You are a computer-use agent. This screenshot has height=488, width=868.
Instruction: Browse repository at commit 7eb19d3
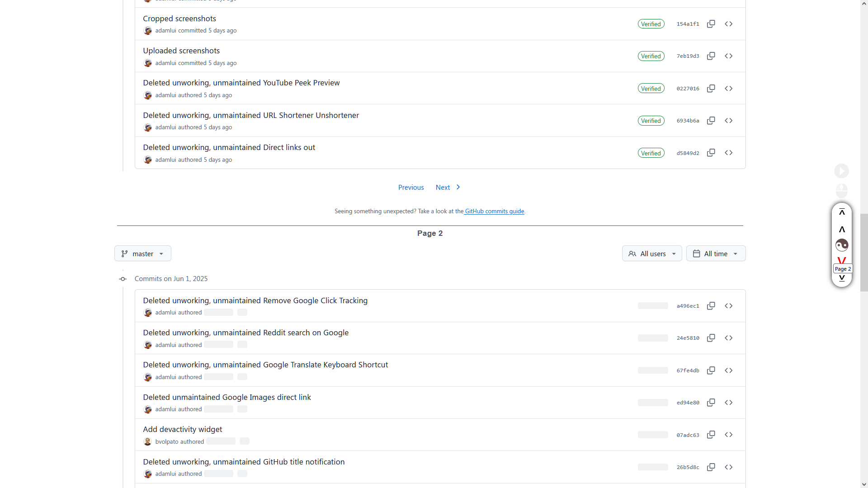pyautogui.click(x=728, y=56)
